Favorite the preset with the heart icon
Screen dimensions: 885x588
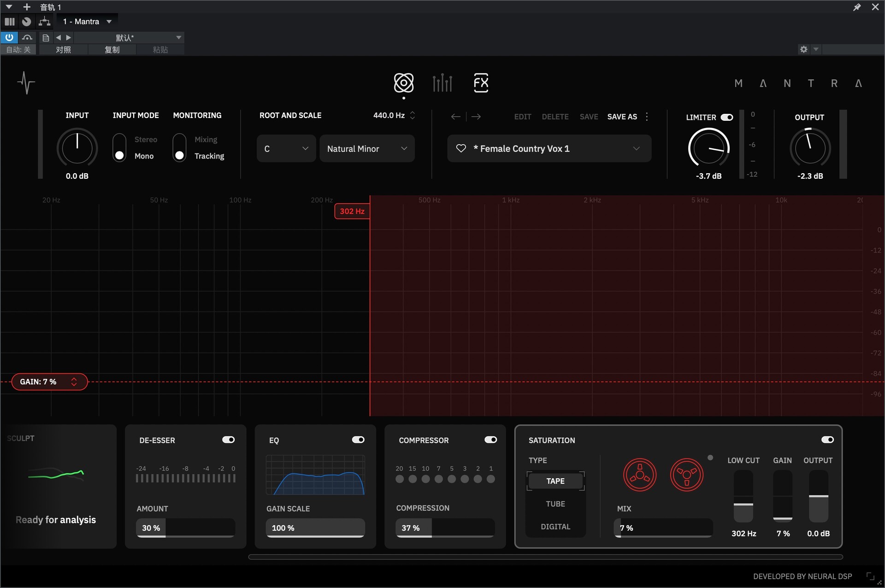[461, 148]
